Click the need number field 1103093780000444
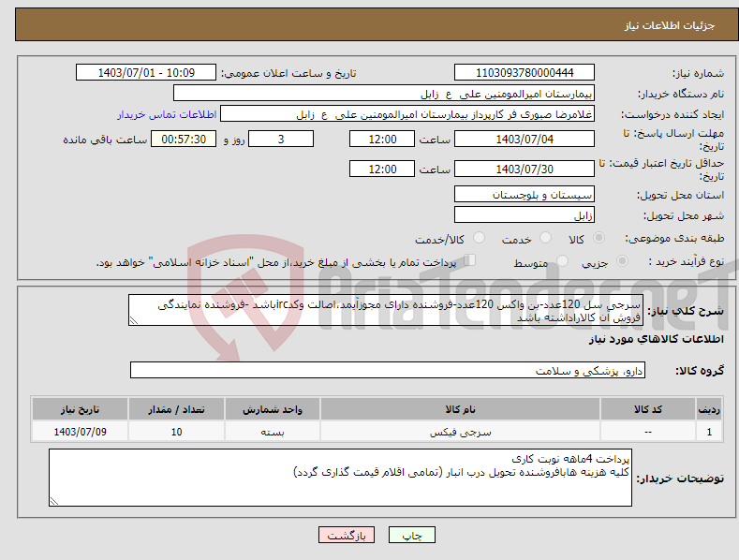 (x=525, y=73)
